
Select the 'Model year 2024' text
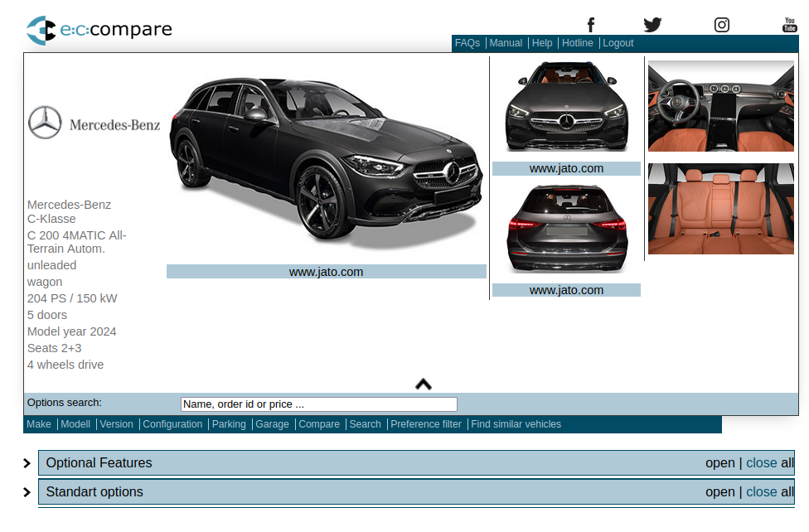click(x=72, y=331)
